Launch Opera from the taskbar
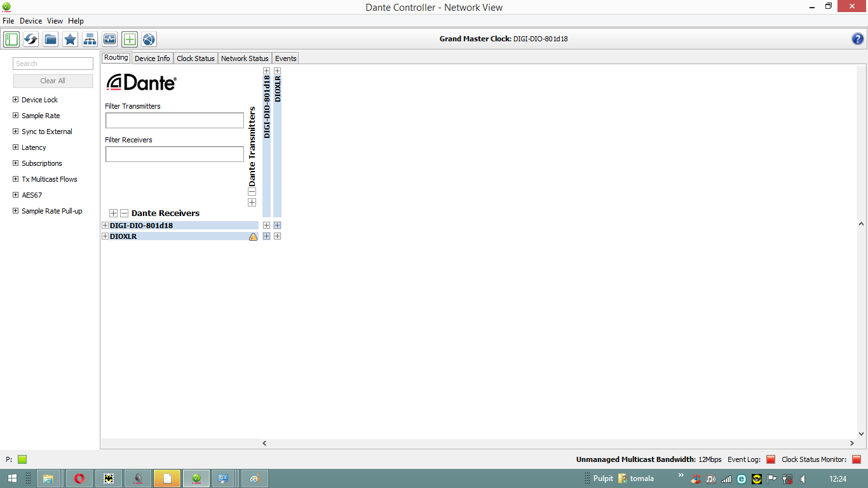 point(79,478)
